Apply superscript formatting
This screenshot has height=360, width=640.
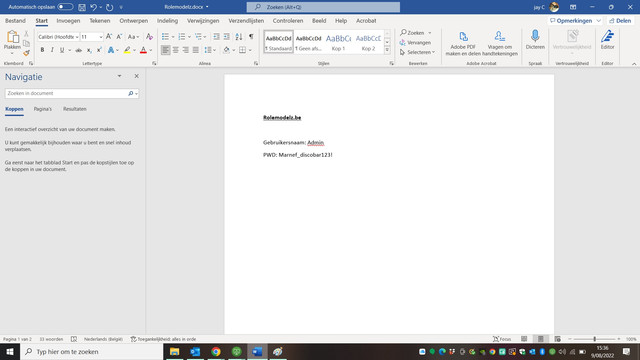[x=99, y=50]
